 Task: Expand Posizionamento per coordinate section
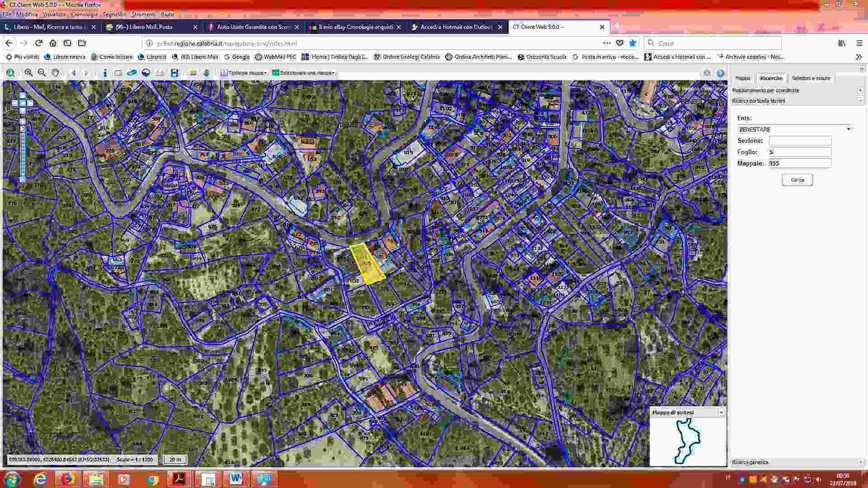tap(860, 90)
